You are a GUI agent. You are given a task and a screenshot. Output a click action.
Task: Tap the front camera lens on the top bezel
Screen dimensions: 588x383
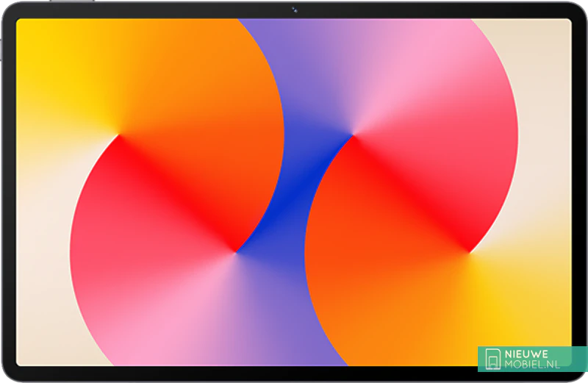click(295, 10)
